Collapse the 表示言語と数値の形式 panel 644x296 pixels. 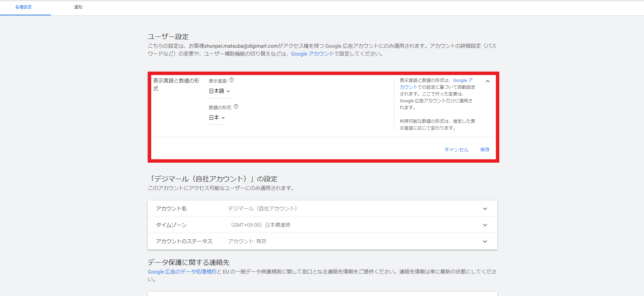pos(488,81)
